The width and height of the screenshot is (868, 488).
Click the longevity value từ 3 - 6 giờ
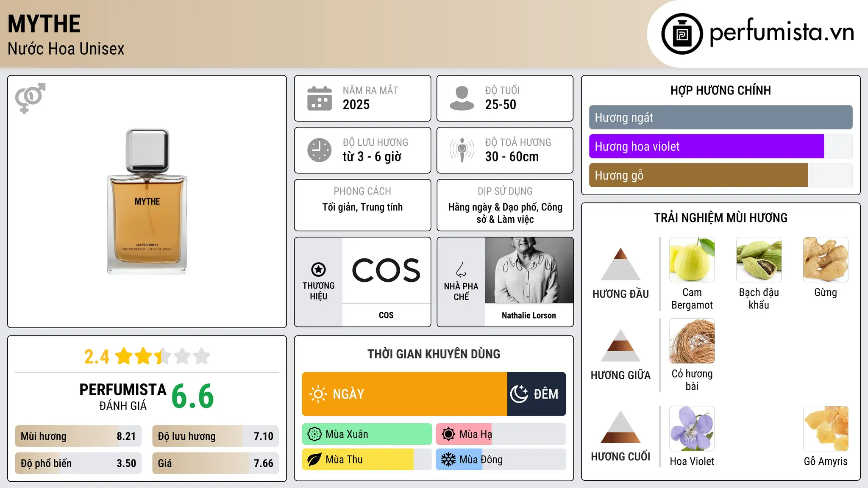pyautogui.click(x=372, y=157)
